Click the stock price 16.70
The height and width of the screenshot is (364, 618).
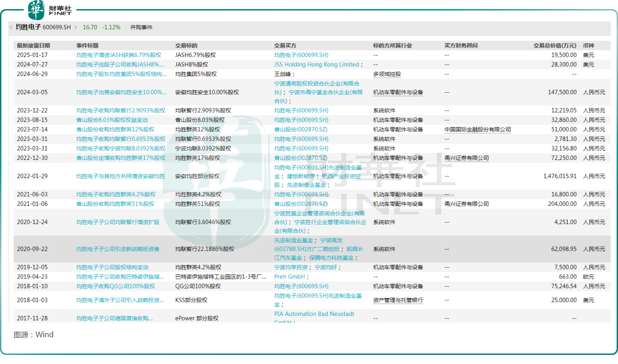tap(90, 27)
